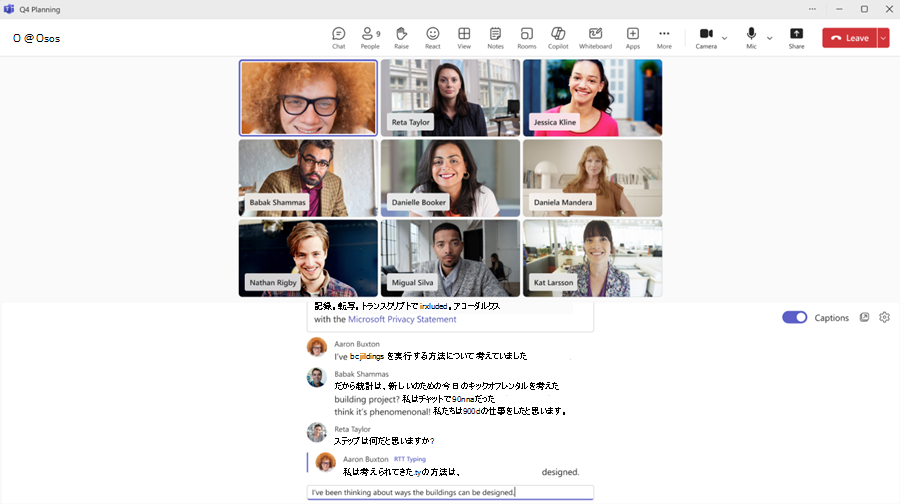Open the Leave options dropdown arrow
This screenshot has width=900, height=504.
(x=883, y=38)
